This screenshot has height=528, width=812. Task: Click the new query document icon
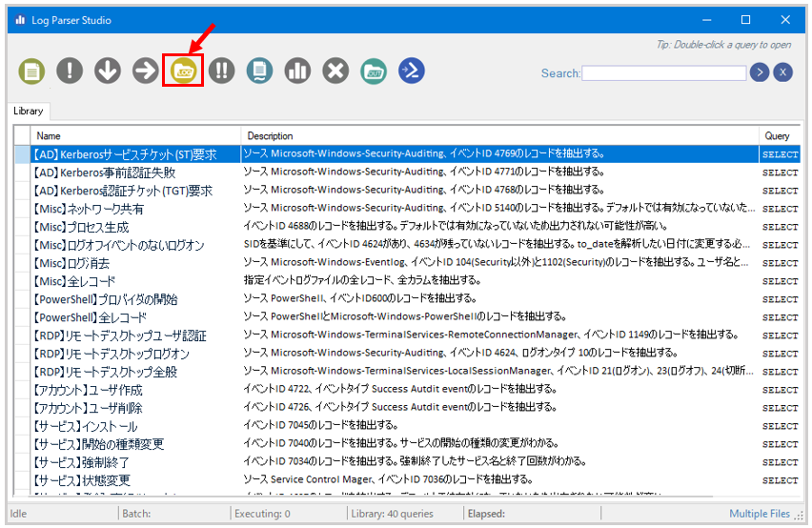click(x=31, y=71)
